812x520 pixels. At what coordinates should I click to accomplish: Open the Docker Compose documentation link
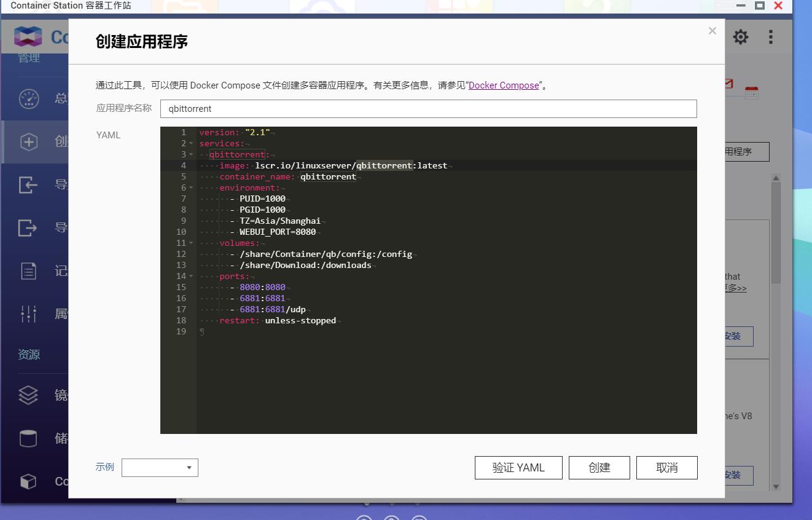click(504, 85)
